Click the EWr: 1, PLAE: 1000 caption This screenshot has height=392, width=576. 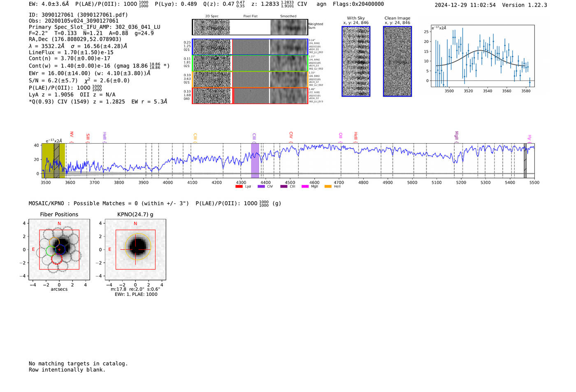[136, 294]
